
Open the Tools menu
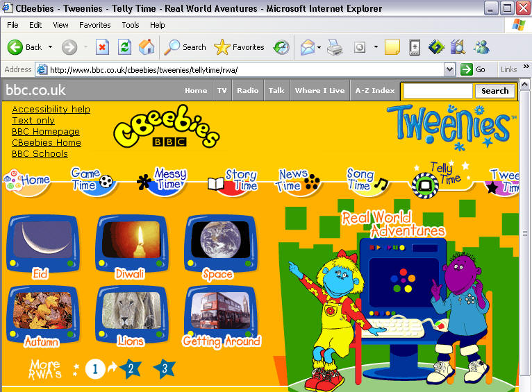pos(131,25)
